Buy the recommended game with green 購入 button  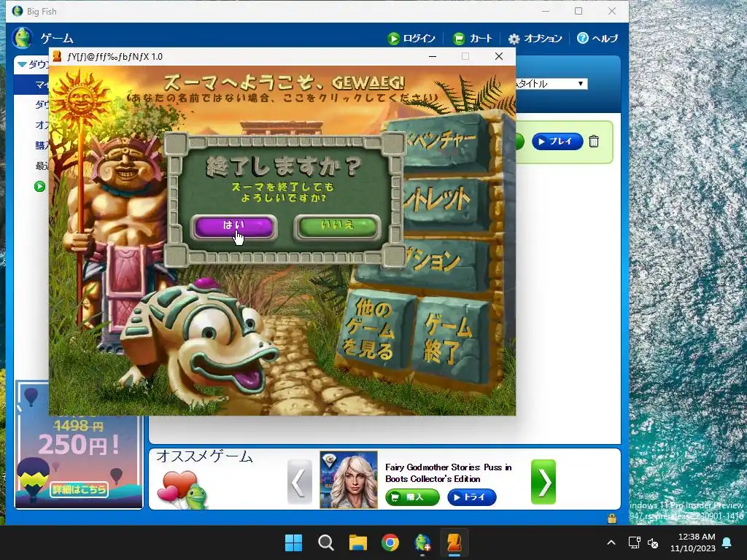click(413, 497)
